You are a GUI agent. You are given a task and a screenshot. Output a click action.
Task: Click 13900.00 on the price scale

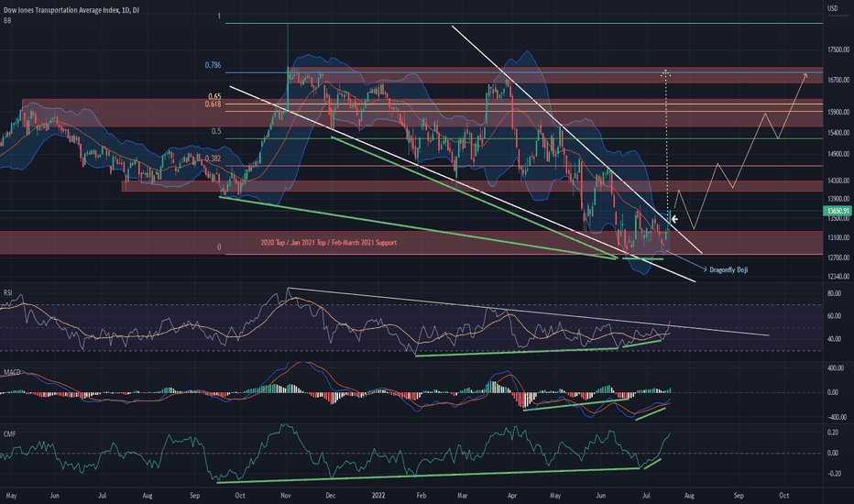838,199
